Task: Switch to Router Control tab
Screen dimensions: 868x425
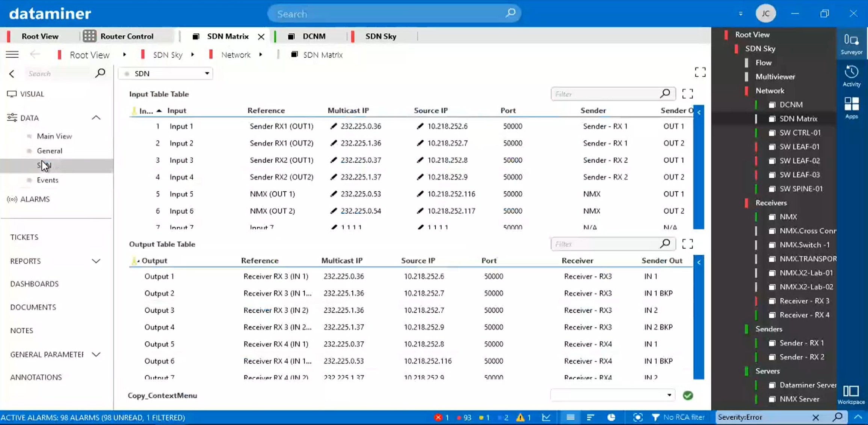Action: point(127,36)
